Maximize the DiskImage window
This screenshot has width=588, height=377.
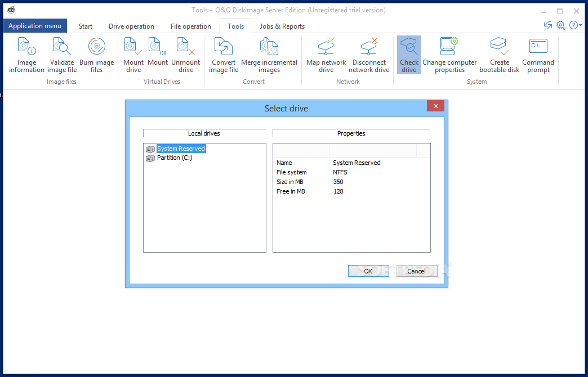[x=559, y=11]
